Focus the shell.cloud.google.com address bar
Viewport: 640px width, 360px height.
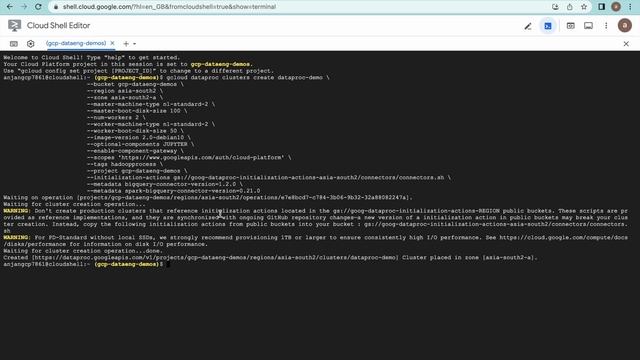pyautogui.click(x=300, y=7)
